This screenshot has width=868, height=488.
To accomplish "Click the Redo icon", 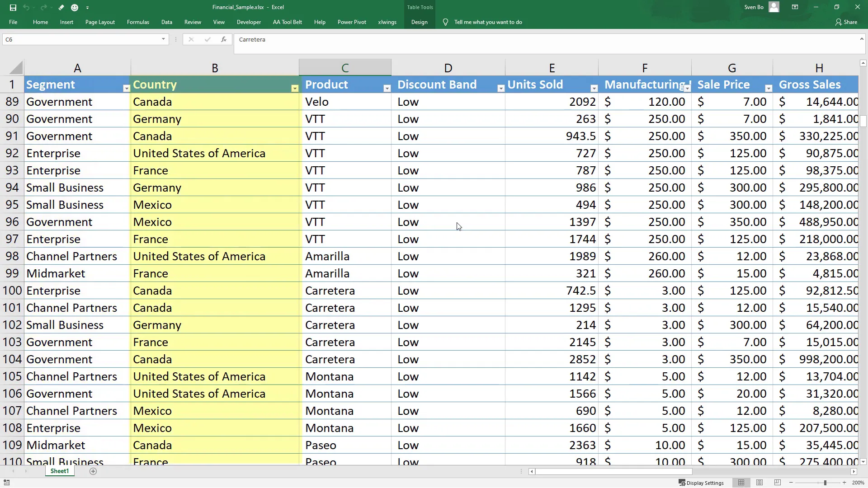I will coord(43,7).
